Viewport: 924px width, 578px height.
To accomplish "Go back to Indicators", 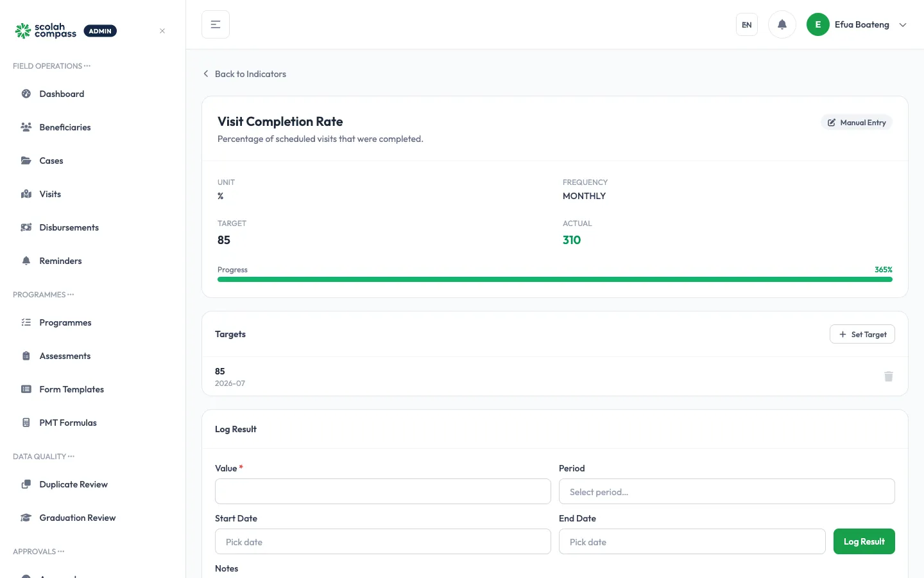I will [244, 74].
